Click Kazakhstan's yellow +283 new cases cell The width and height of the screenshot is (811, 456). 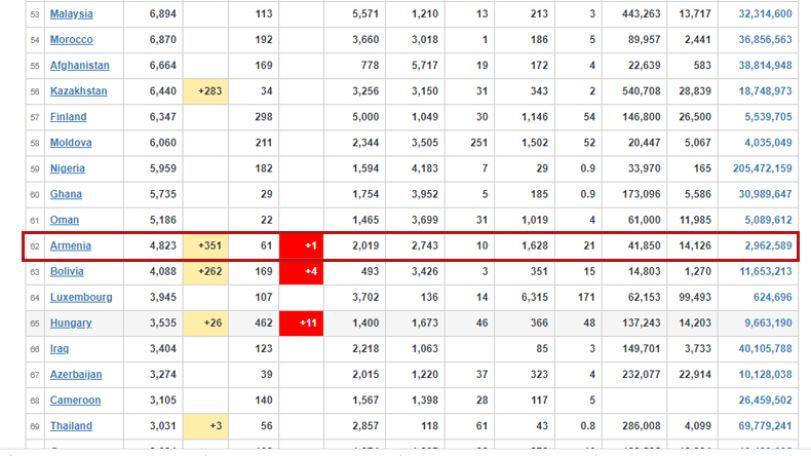point(205,92)
